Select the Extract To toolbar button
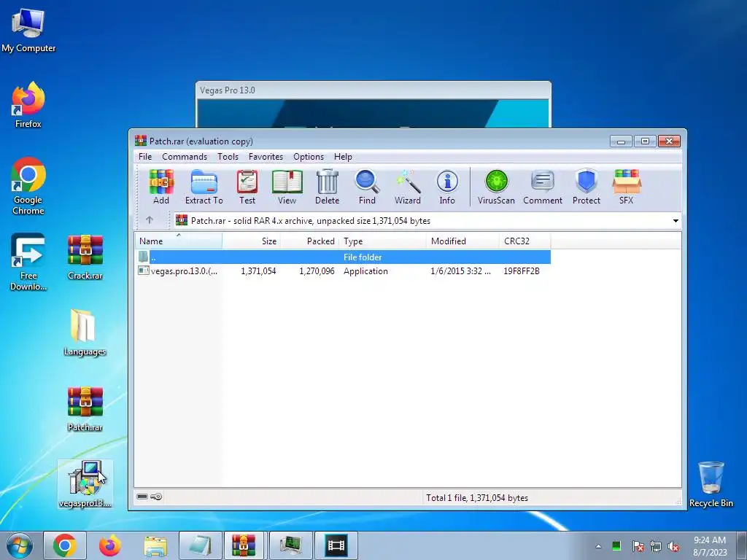747x560 pixels. click(x=204, y=187)
